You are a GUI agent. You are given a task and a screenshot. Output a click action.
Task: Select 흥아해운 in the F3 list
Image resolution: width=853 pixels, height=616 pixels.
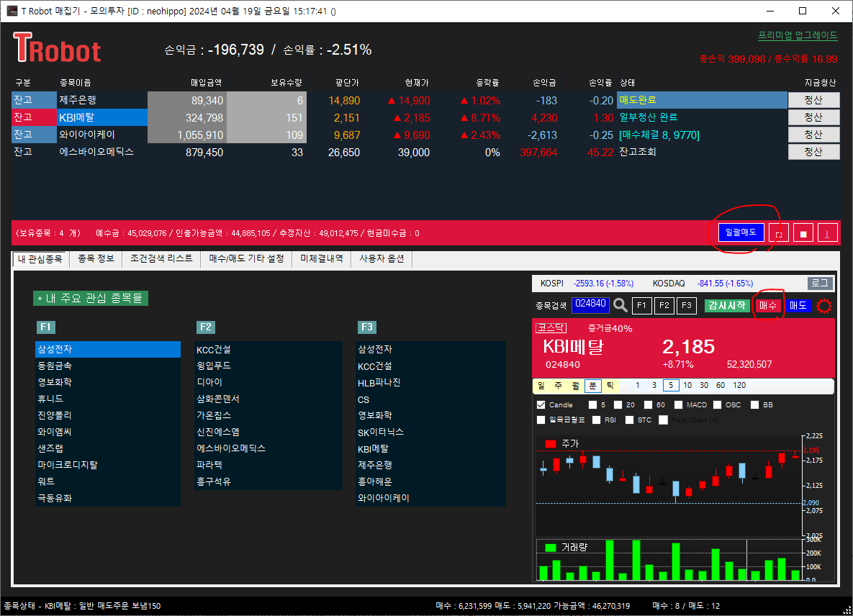[431, 481]
